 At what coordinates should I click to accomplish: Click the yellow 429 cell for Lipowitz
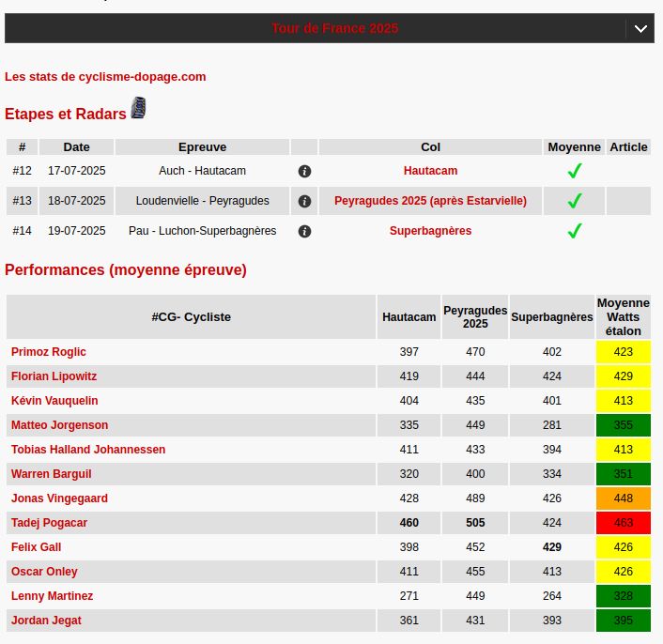tap(624, 376)
